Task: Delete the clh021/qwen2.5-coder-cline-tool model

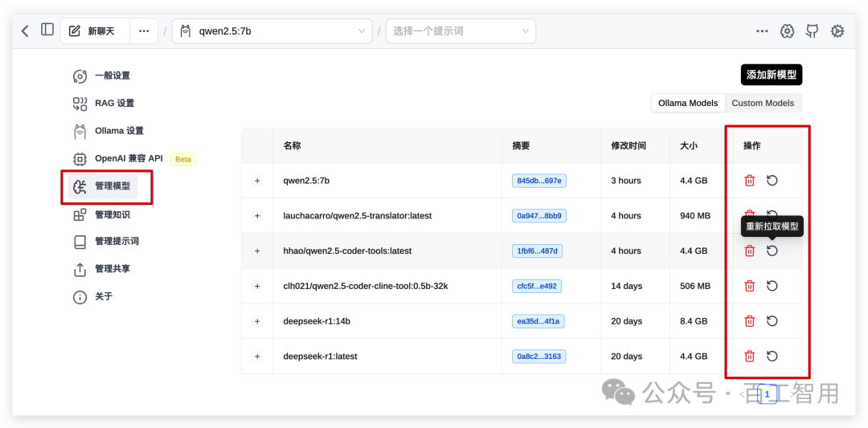Action: (750, 286)
